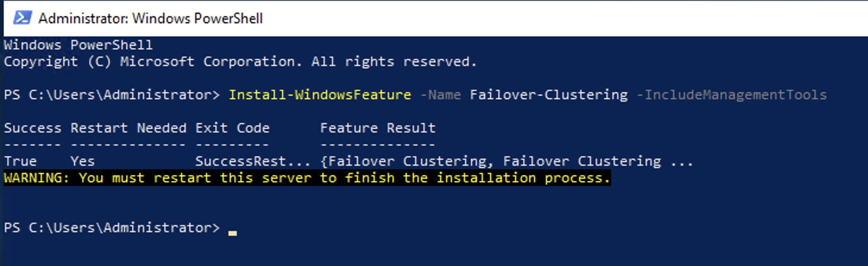Click the Windows PowerShell banner line
The height and width of the screenshot is (266, 868).
point(78,45)
